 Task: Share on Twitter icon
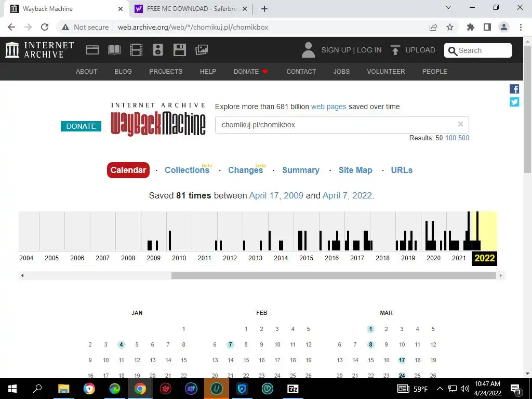(x=514, y=102)
